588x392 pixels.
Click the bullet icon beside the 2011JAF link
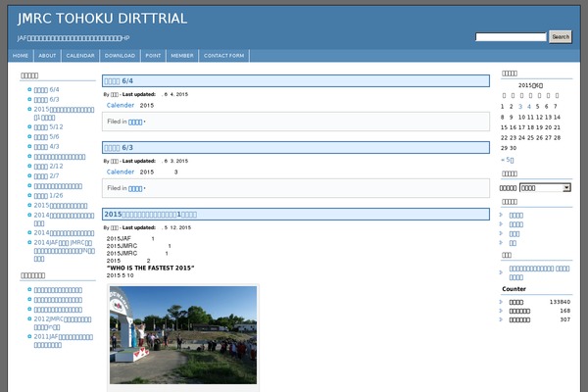point(29,336)
